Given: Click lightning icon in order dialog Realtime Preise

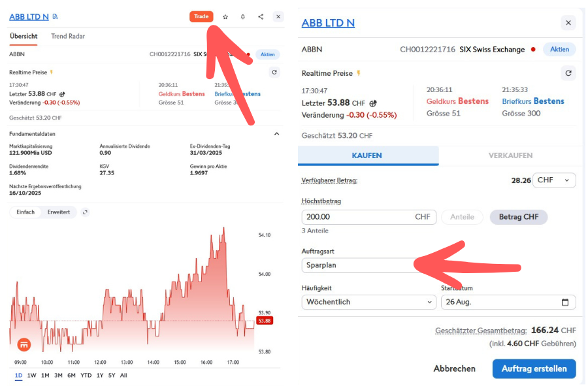Looking at the screenshot, I should (359, 73).
